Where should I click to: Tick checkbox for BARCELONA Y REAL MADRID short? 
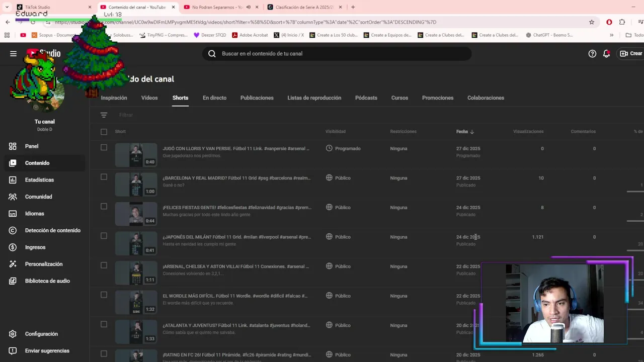pyautogui.click(x=104, y=177)
